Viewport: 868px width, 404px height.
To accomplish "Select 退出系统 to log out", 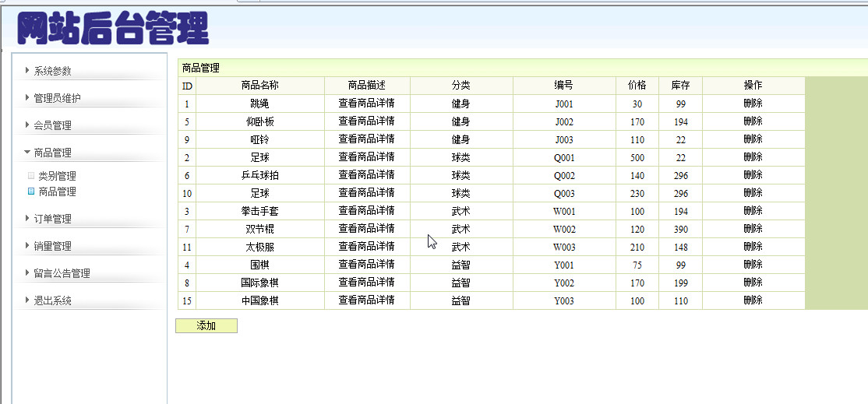I will click(48, 300).
